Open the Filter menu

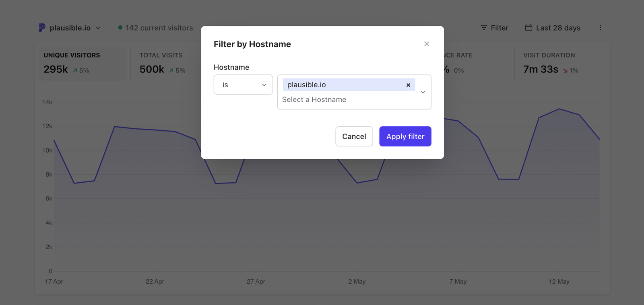point(495,28)
